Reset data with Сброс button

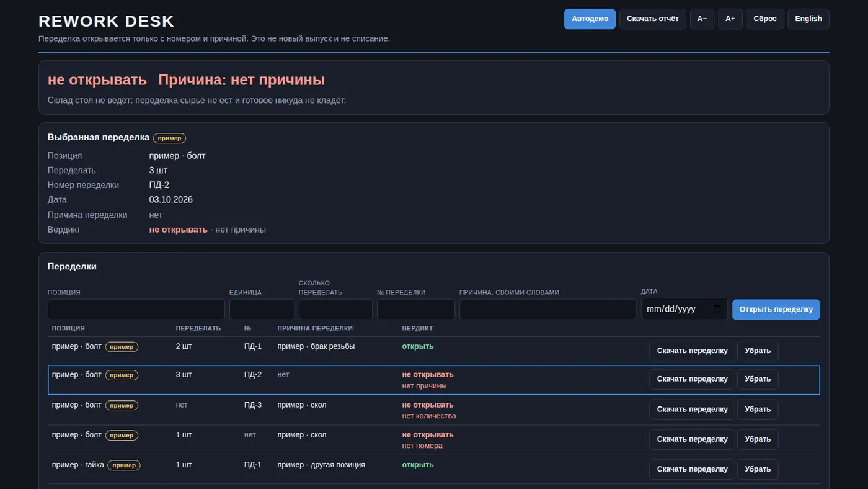coord(765,19)
